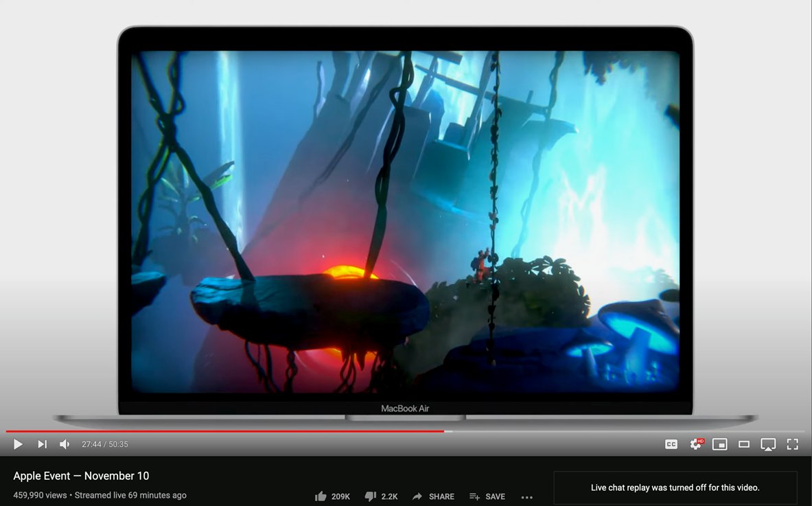Viewport: 812px width, 506px height.
Task: Play the Apple Event video
Action: [x=18, y=444]
